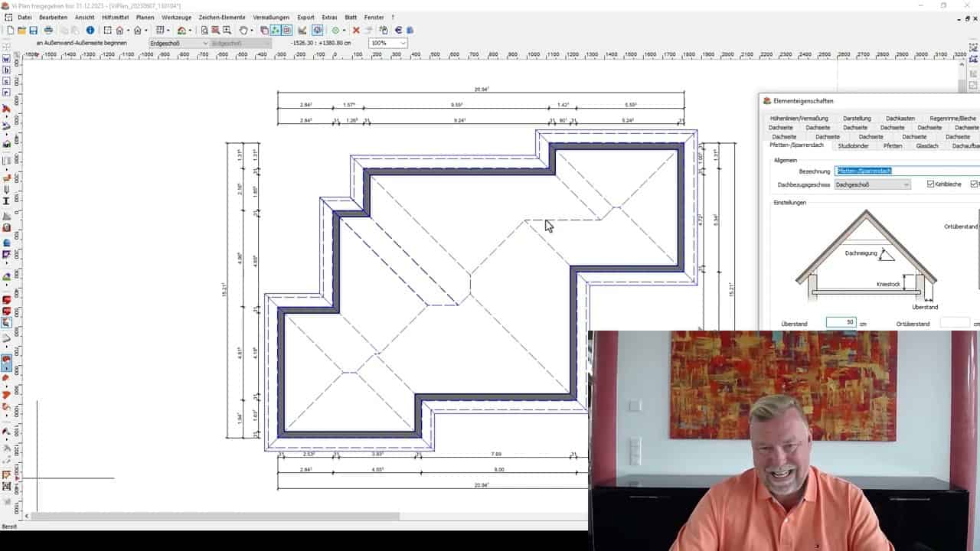Open the 100% zoom level dropdown
980x551 pixels.
point(388,44)
